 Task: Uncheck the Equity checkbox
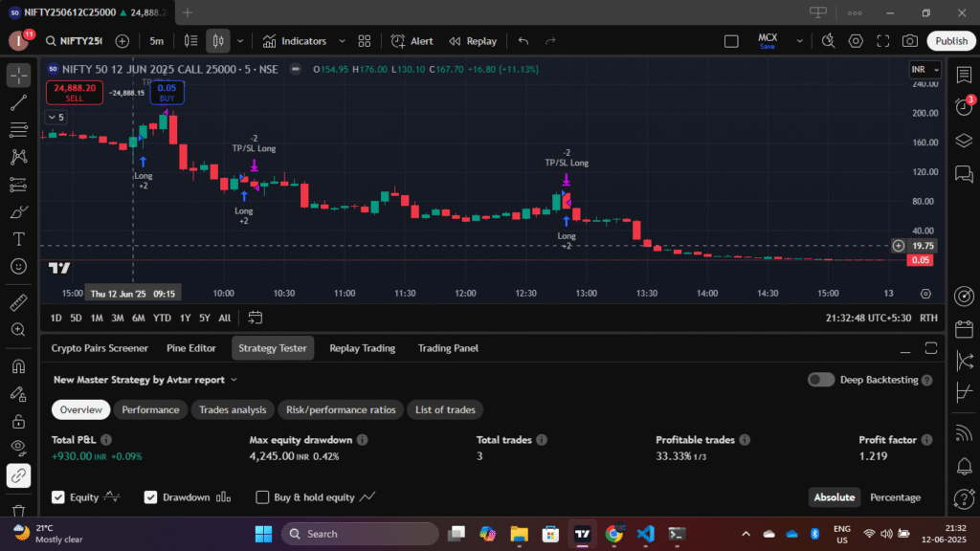click(58, 497)
